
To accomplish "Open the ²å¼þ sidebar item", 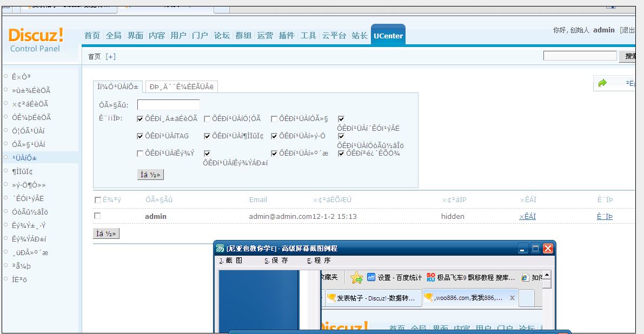I will 21,266.
